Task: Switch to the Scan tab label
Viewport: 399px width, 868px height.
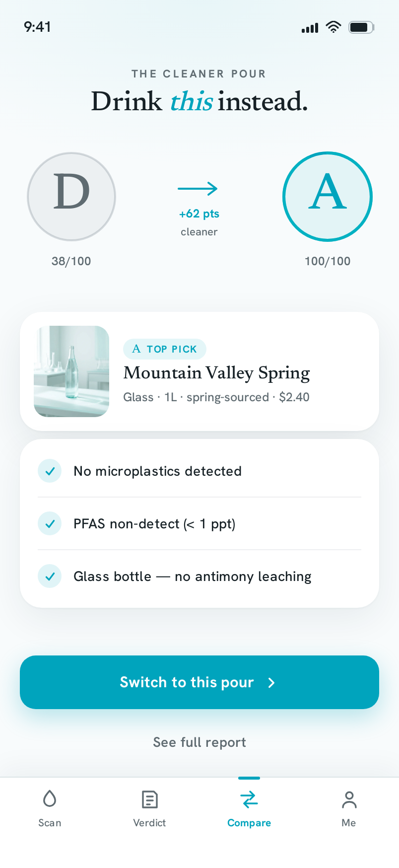Action: click(x=50, y=823)
